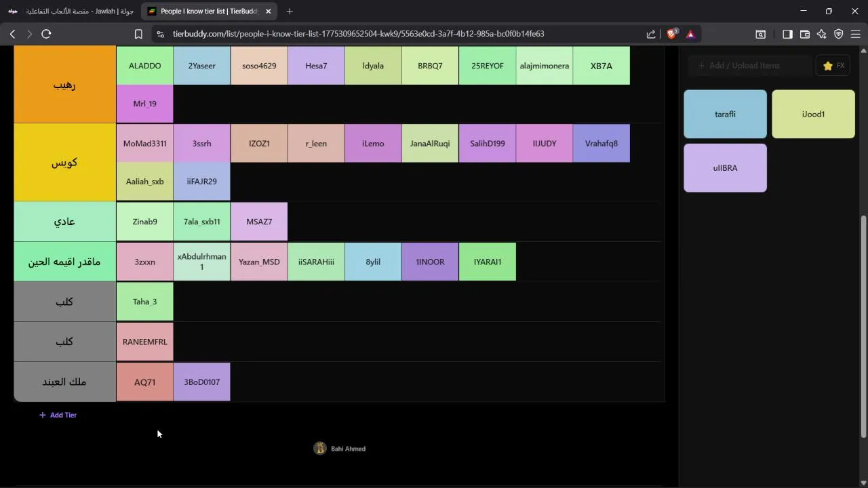The width and height of the screenshot is (868, 488).
Task: Click the Bahi Ahmed link
Action: coord(348,449)
